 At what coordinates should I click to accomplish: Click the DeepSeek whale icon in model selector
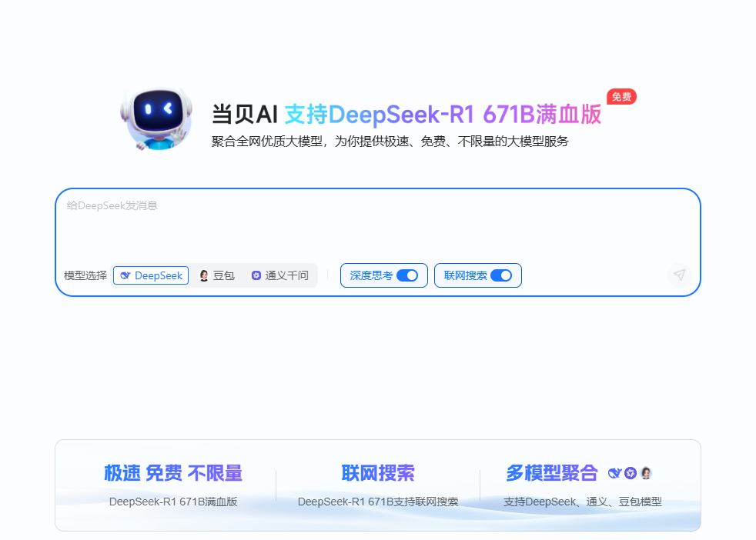pos(125,275)
